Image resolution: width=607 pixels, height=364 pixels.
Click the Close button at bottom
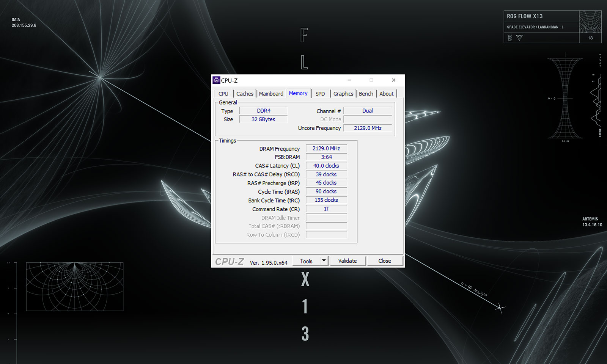click(x=384, y=261)
